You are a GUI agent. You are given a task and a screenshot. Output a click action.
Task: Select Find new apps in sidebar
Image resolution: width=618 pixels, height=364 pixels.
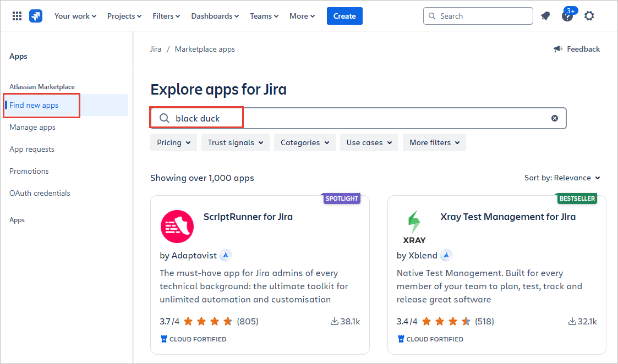tap(66, 105)
